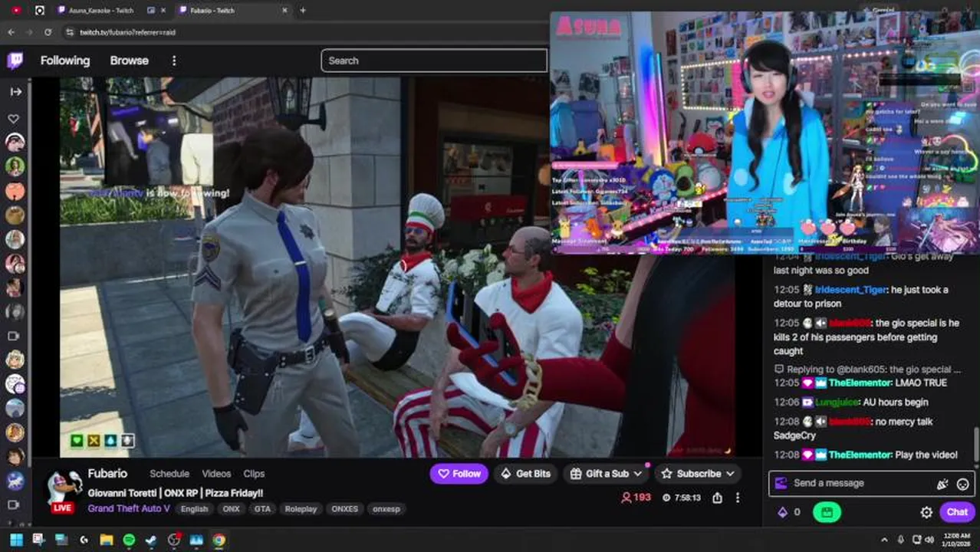Click username TheElementor saying LMAO TRUE
The width and height of the screenshot is (980, 552).
coord(860,383)
